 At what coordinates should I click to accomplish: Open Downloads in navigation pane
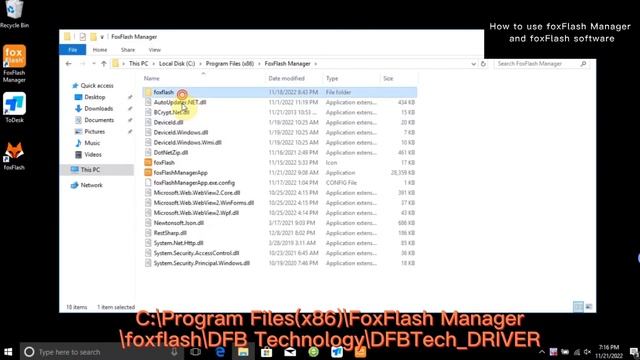pyautogui.click(x=98, y=109)
